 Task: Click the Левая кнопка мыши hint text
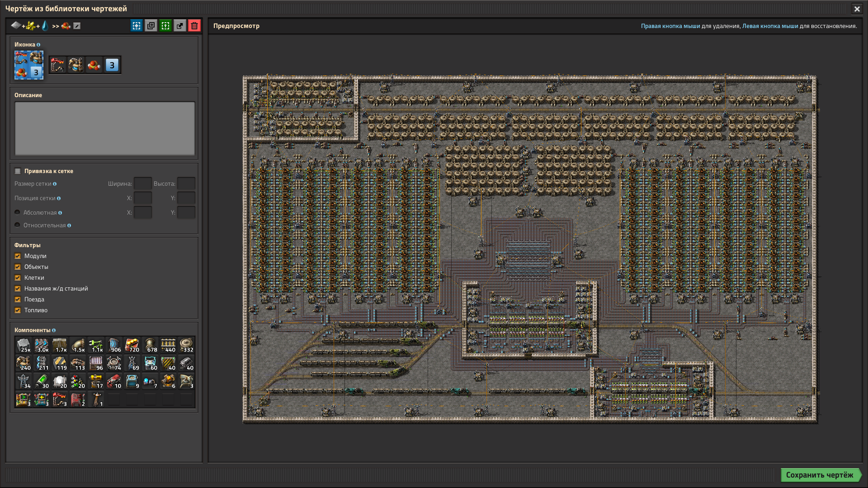[x=770, y=26]
